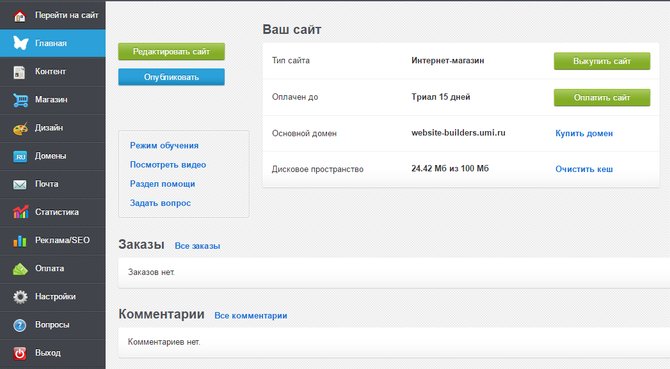Screen dimensions: 670x369
Task: Open the Статистика menu label
Action: point(57,212)
